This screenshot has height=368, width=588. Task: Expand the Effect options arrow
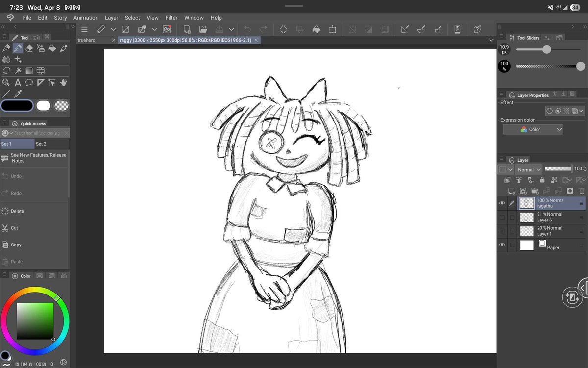coord(581,111)
